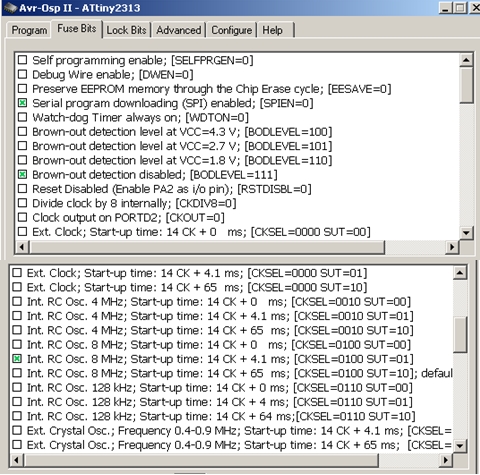Open the Lock Bits tab
480x475 pixels.
(126, 30)
